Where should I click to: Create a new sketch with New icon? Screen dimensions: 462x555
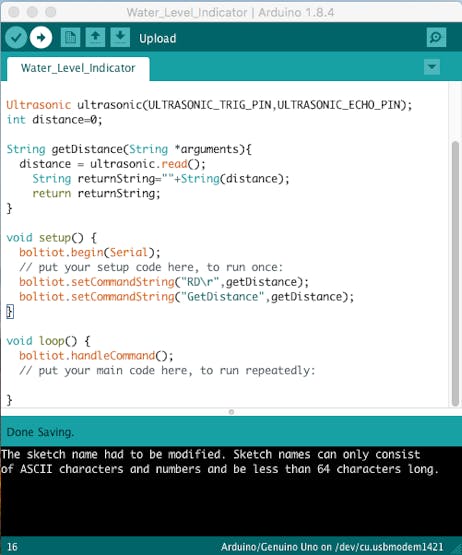pyautogui.click(x=70, y=37)
